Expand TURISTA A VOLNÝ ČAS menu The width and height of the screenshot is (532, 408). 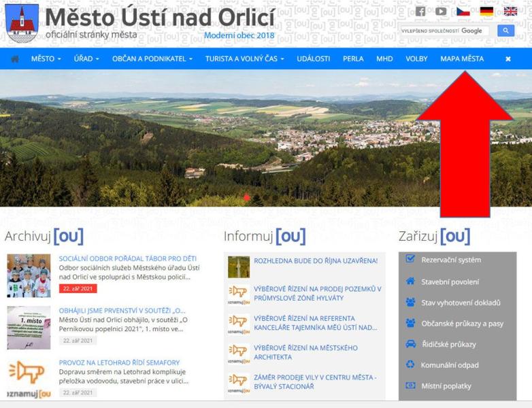point(244,59)
